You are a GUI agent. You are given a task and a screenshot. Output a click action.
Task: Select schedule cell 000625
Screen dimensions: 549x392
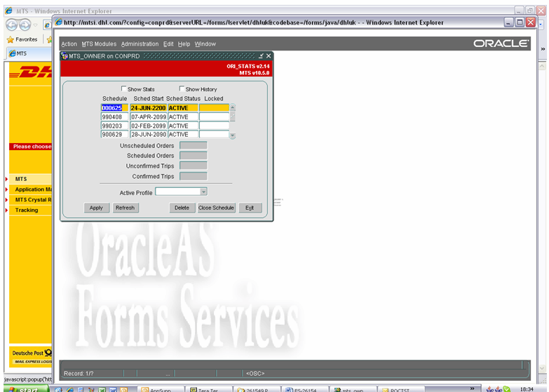(114, 108)
